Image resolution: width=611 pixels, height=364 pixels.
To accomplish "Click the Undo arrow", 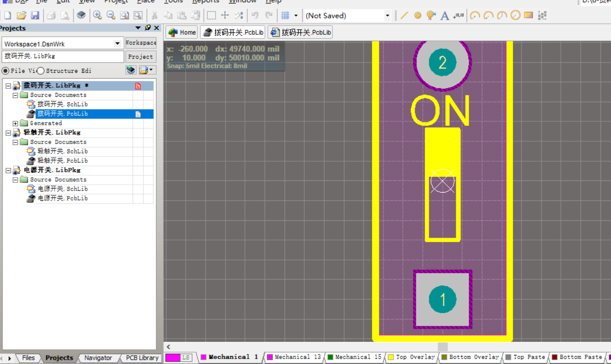I will tap(255, 15).
